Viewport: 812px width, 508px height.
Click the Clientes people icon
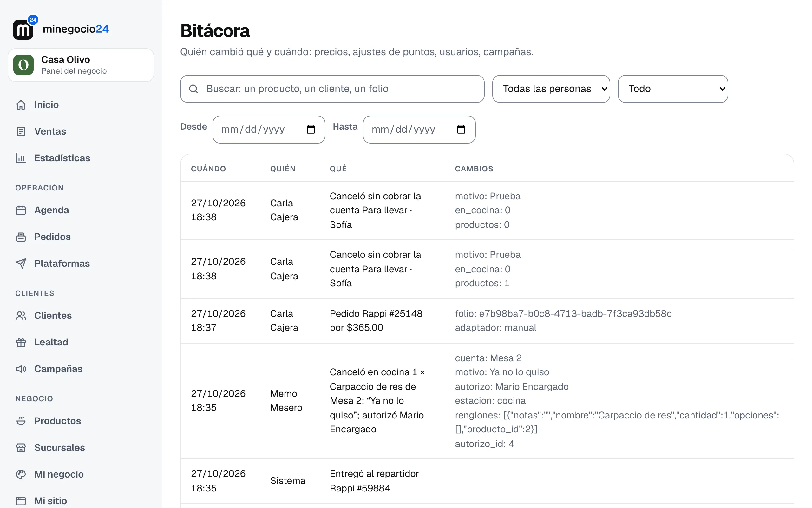[x=21, y=316]
